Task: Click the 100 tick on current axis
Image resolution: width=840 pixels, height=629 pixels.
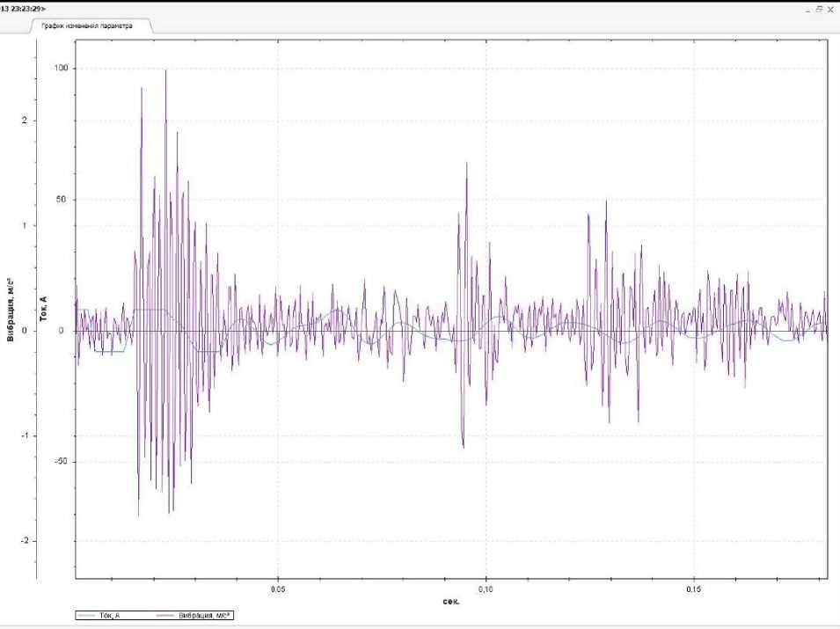Action: coord(62,68)
